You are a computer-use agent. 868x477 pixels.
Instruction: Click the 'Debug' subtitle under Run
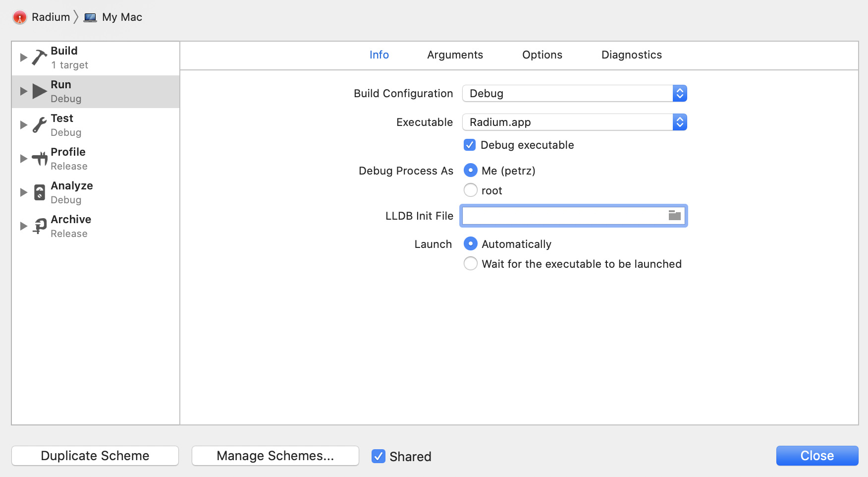(66, 99)
